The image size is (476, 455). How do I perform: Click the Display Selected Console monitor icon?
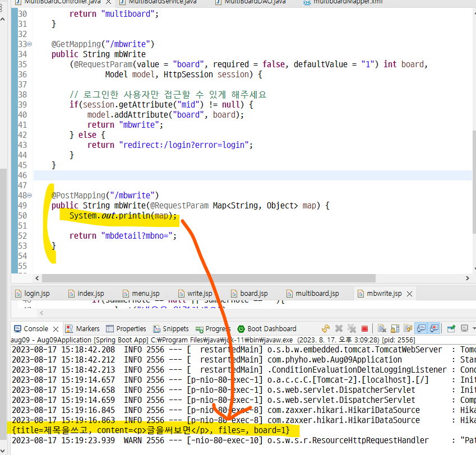pos(464,328)
